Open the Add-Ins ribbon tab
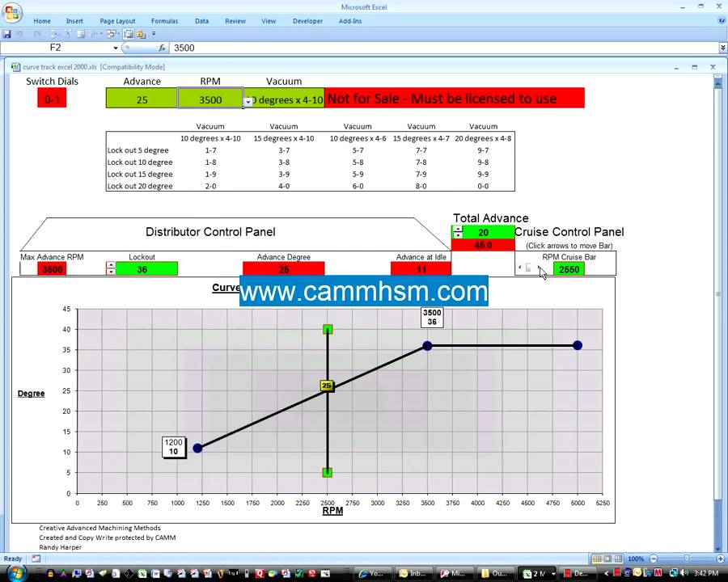This screenshot has height=582, width=728. [x=350, y=21]
